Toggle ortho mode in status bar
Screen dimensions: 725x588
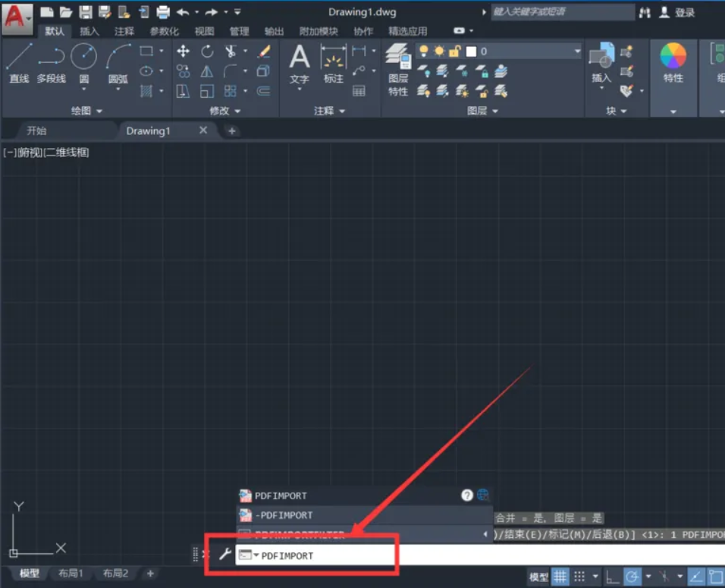(612, 577)
